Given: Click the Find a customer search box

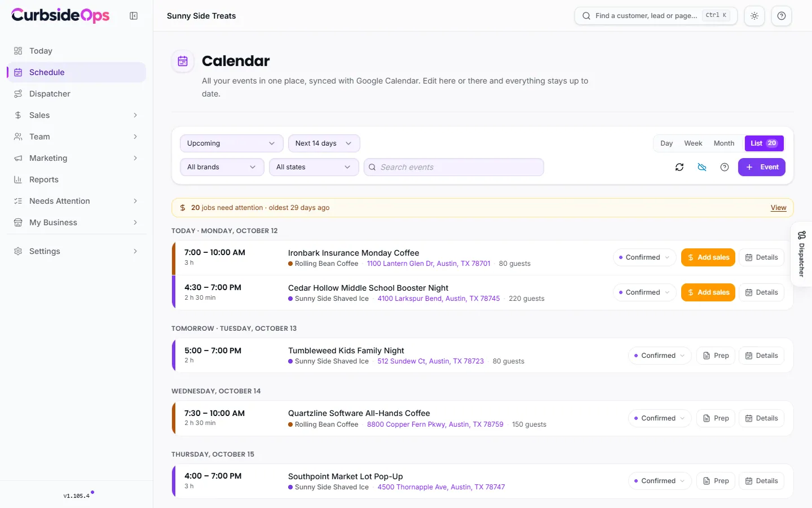Looking at the screenshot, I should 656,16.
